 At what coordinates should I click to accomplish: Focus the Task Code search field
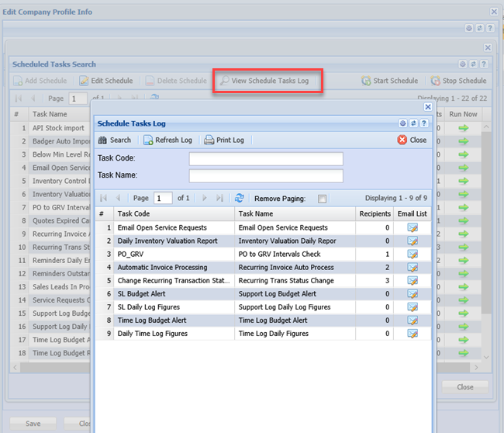[265, 159]
